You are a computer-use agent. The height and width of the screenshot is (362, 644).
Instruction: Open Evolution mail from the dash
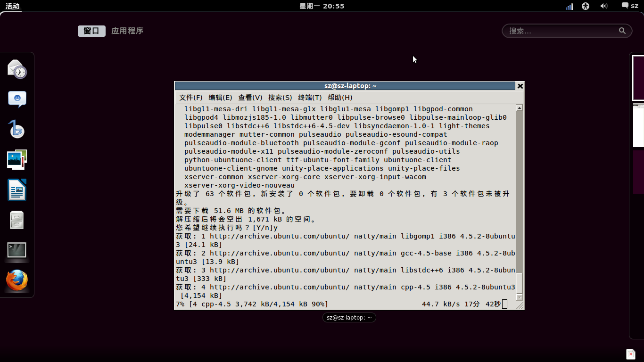[17, 69]
